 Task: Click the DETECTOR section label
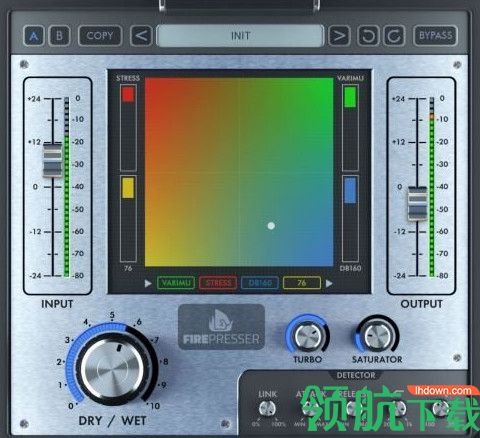356,375
